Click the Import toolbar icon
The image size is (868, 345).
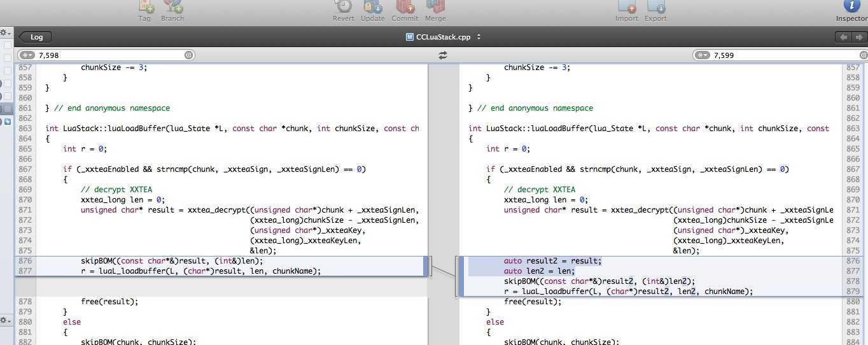[x=627, y=7]
